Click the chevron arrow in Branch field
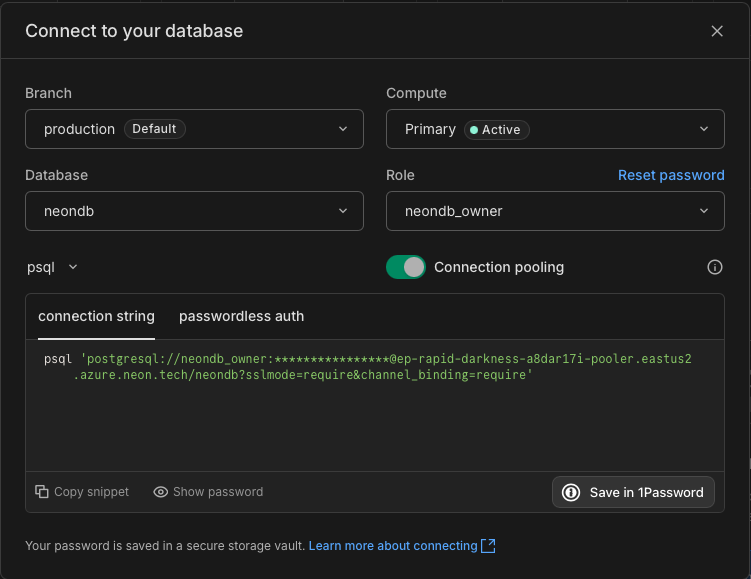 [x=343, y=129]
